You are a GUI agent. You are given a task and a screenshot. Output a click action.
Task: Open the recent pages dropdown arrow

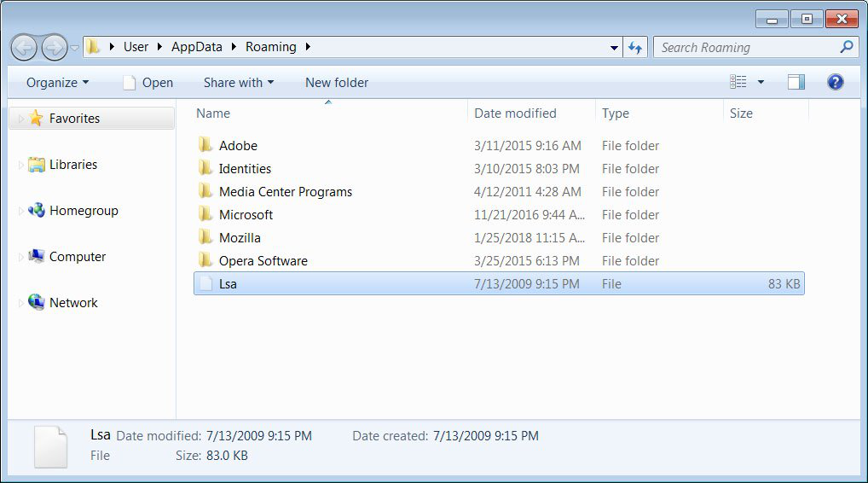point(74,48)
